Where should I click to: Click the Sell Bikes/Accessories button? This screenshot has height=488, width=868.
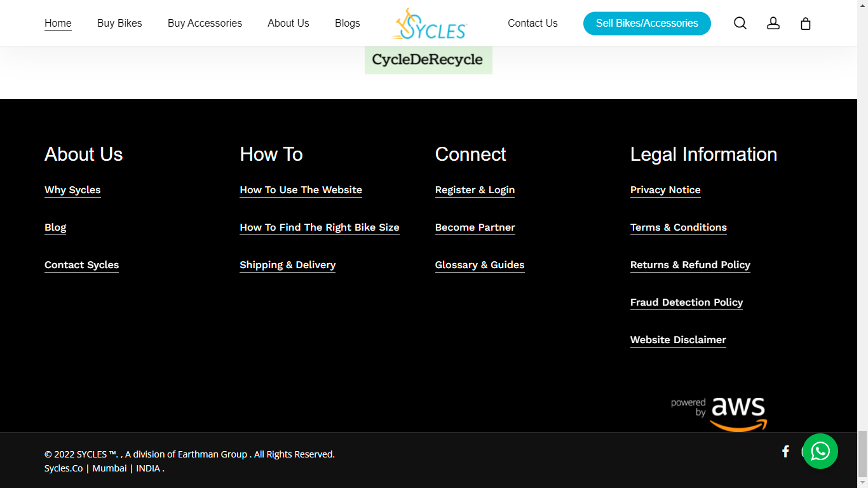(x=647, y=24)
